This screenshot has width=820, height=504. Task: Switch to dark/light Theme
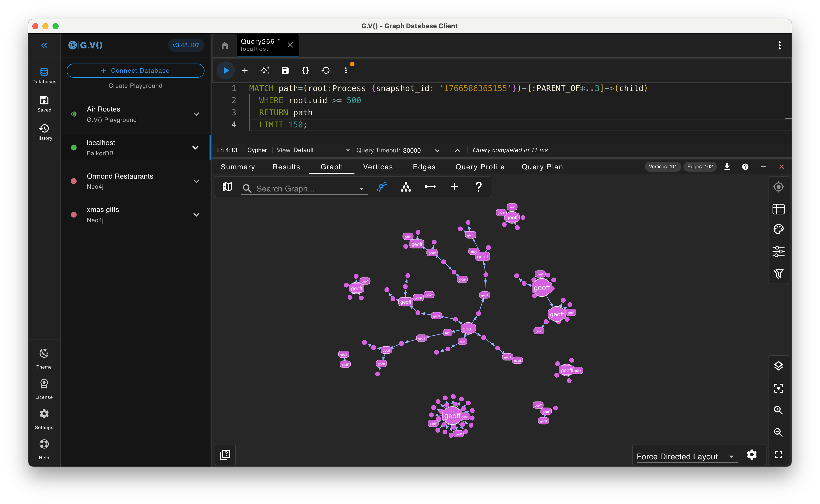44,358
